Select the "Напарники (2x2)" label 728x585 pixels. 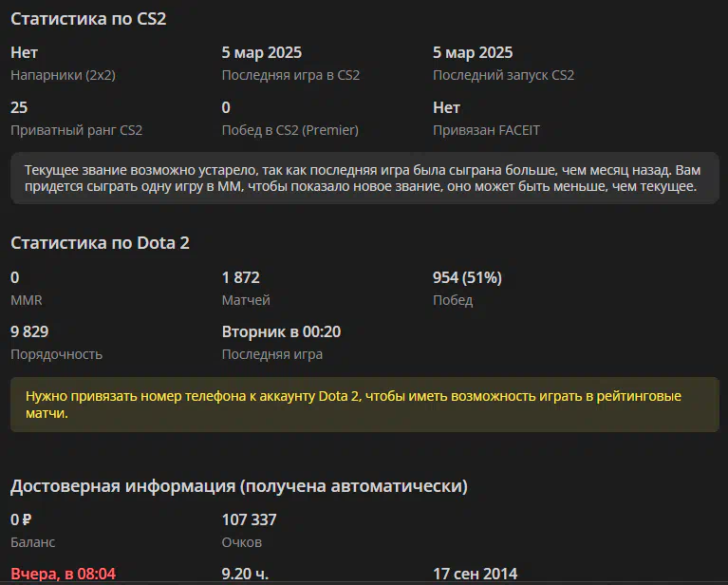pos(62,75)
